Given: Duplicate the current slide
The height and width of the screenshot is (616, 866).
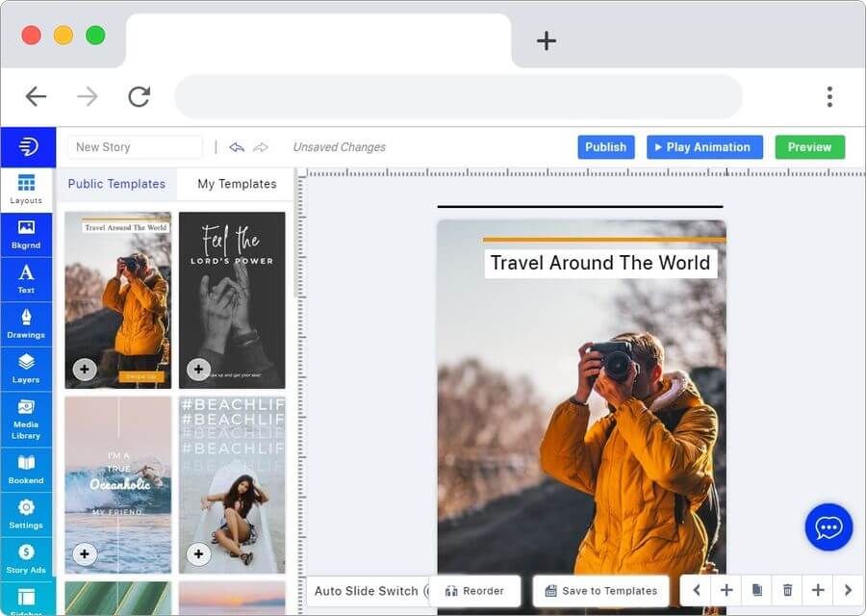Looking at the screenshot, I should coord(757,590).
